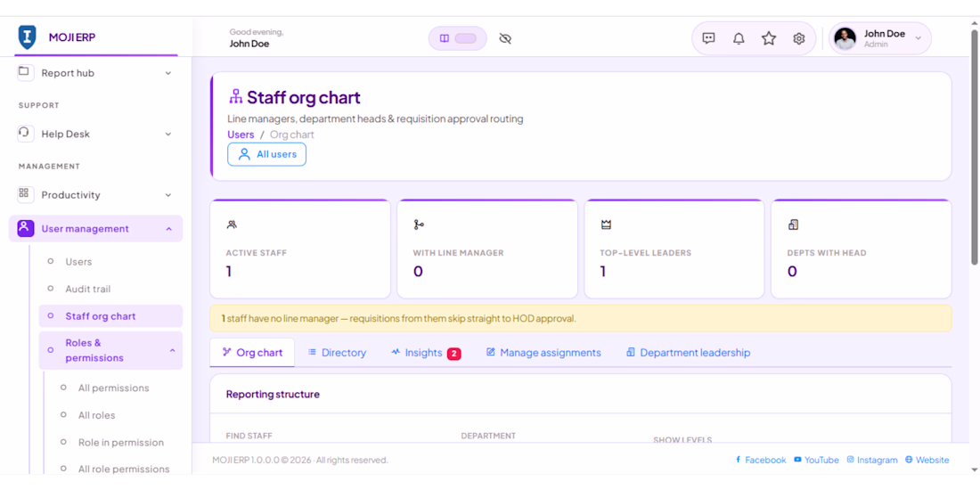Viewport: 980px width, 490px height.
Task: Click the Staff org chart title icon
Action: click(235, 97)
